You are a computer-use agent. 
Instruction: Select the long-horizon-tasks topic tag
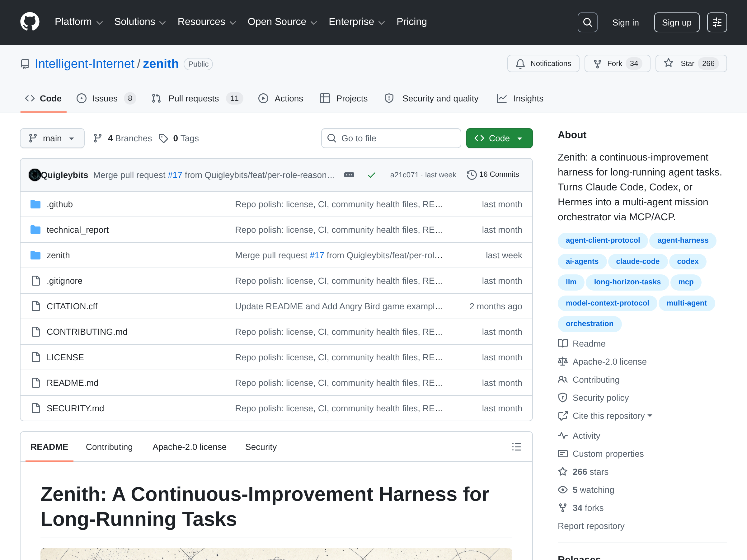coord(627,282)
